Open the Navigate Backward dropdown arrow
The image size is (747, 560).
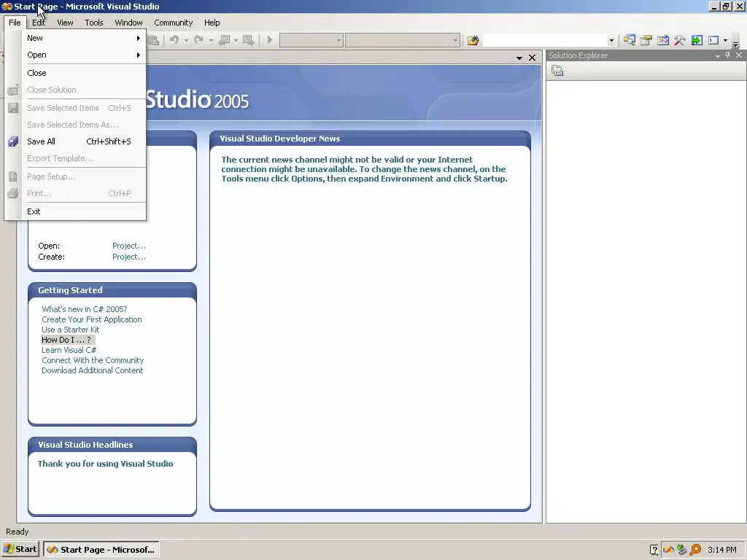236,41
